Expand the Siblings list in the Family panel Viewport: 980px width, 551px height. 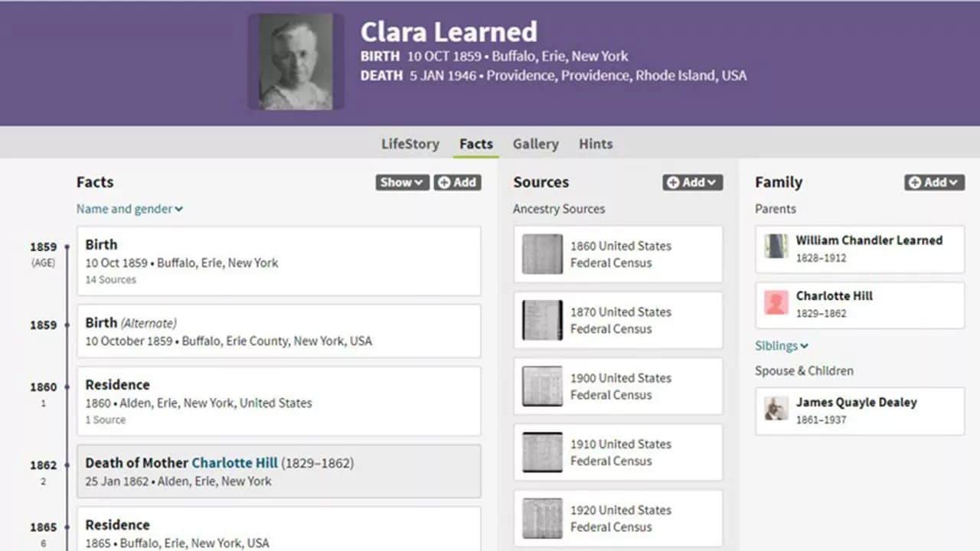780,345
